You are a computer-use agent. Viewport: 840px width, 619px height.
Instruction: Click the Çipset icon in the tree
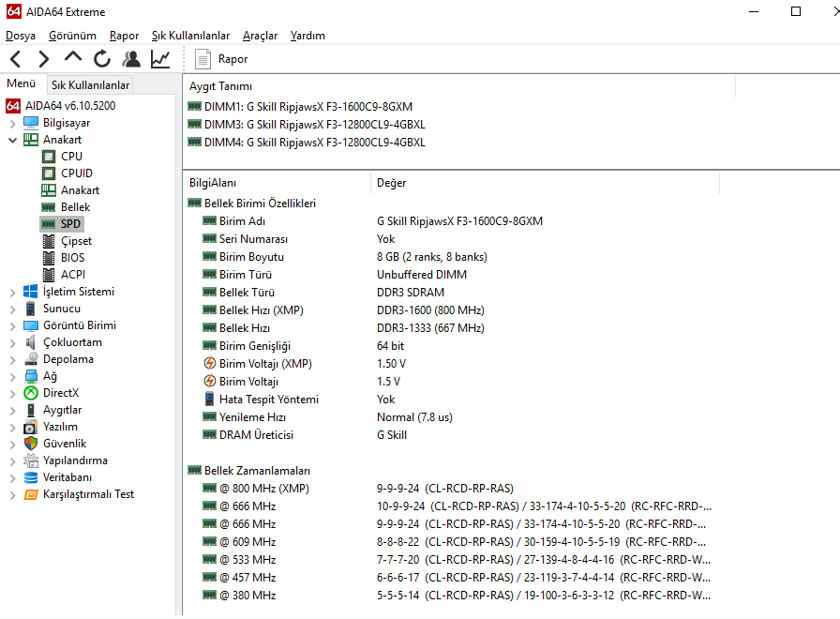(x=49, y=241)
